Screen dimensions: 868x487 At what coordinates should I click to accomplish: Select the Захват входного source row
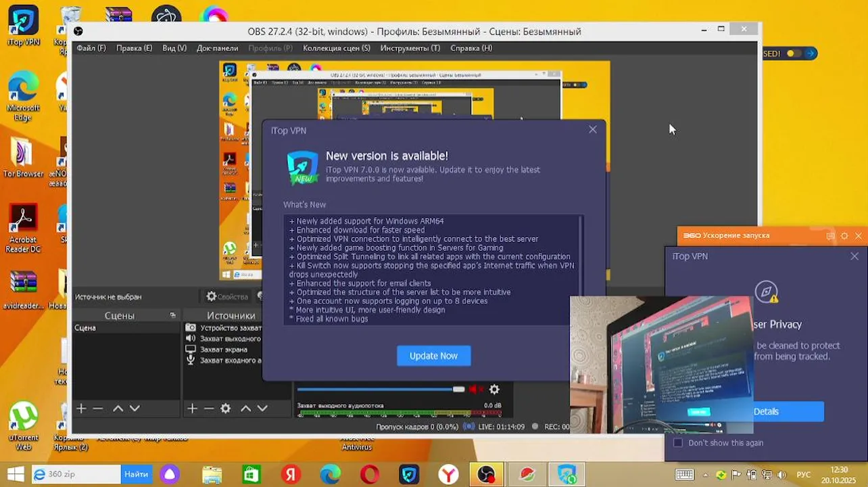pyautogui.click(x=222, y=361)
